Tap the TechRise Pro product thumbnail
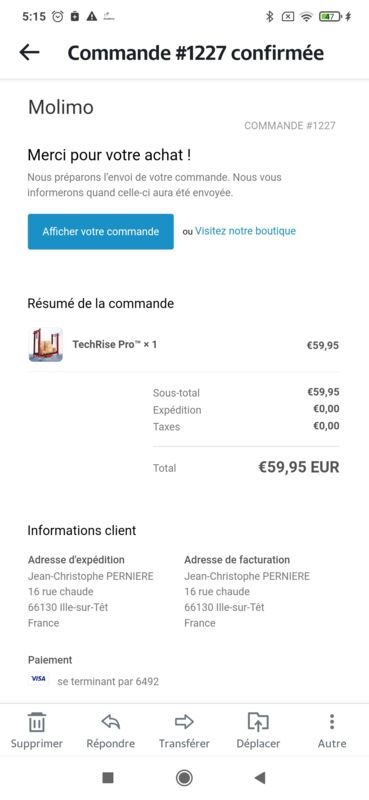 [46, 345]
